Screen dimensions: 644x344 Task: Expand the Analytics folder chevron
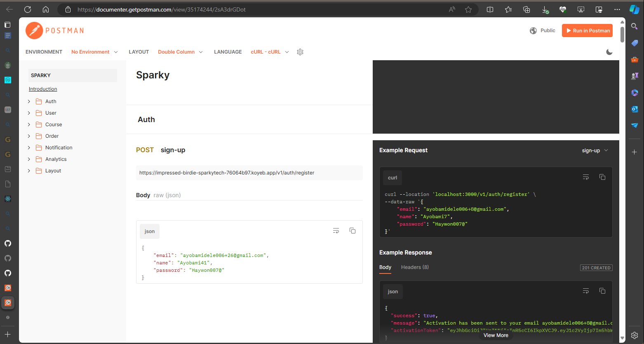click(x=29, y=159)
